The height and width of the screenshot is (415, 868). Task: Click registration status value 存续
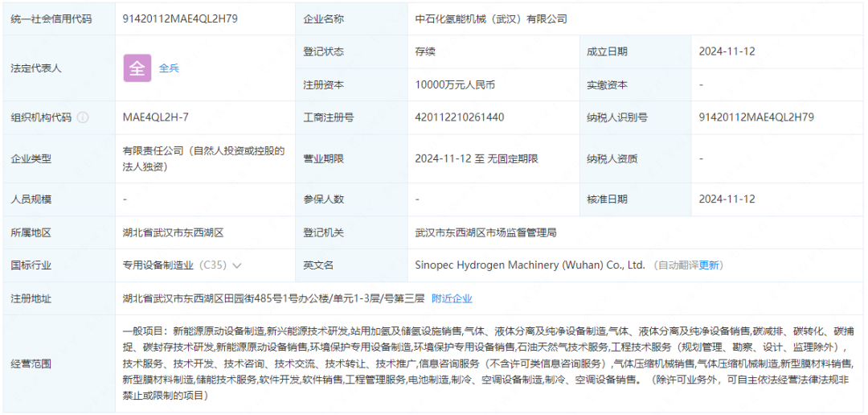[425, 51]
